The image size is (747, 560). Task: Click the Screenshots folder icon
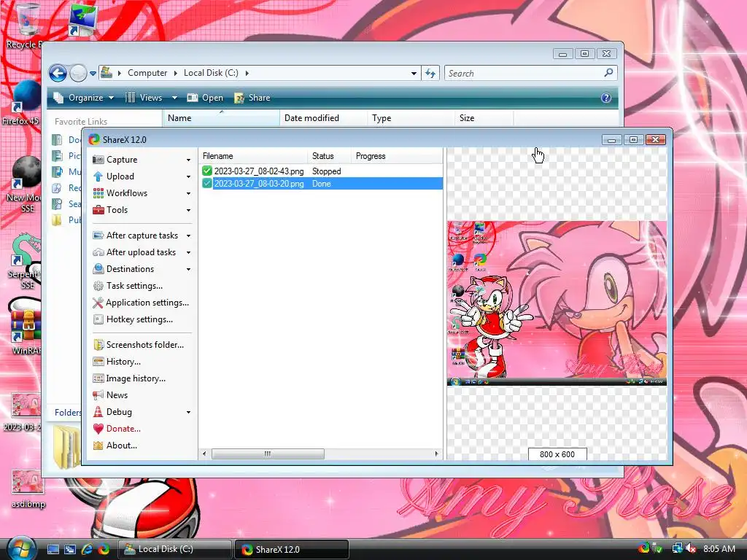pyautogui.click(x=98, y=344)
